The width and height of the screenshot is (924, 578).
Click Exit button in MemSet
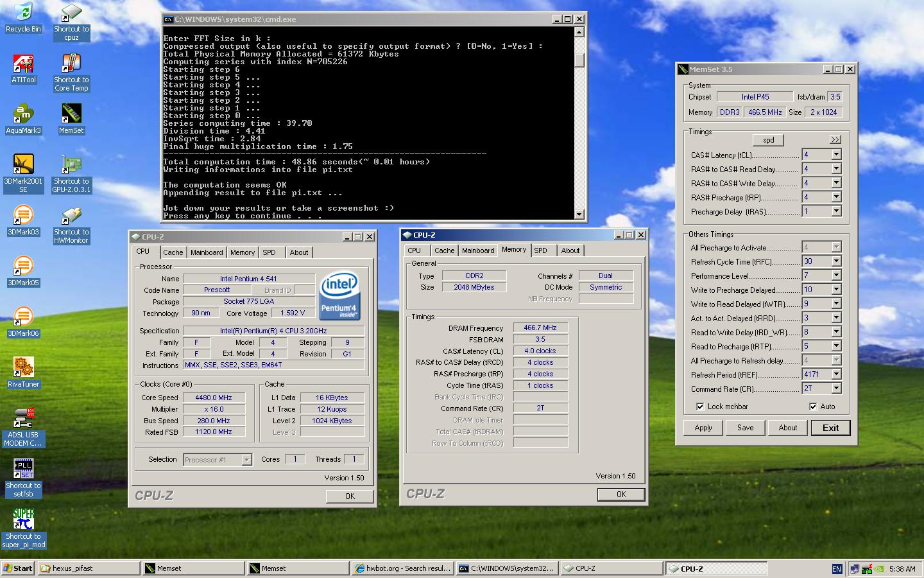[x=831, y=428]
